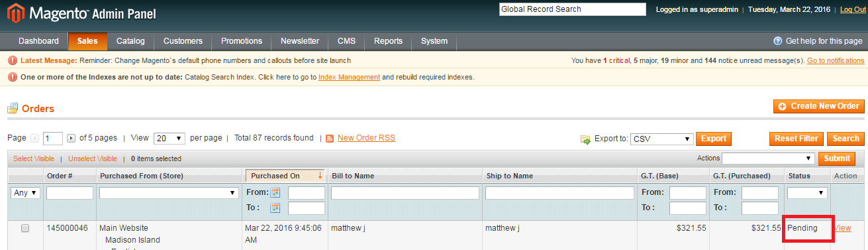Open the Sales menu
The image size is (868, 250).
(x=87, y=41)
